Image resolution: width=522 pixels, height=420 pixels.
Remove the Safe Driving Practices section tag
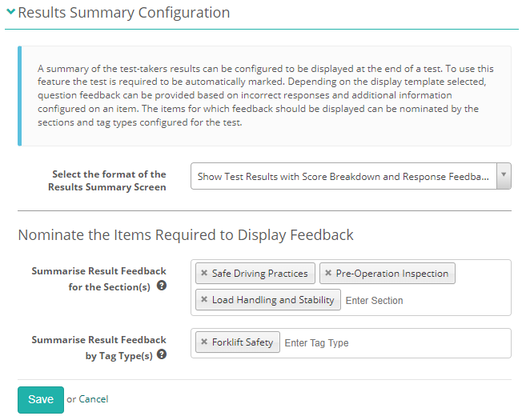[x=204, y=274]
